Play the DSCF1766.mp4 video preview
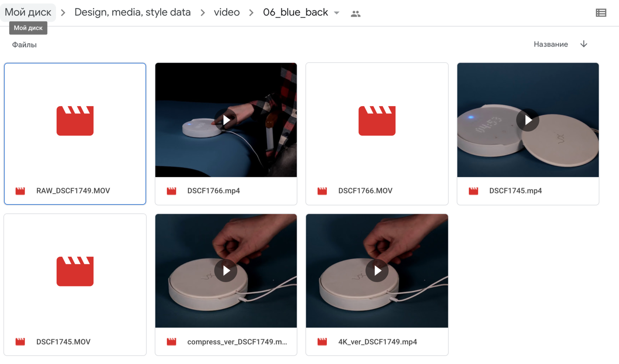 (225, 120)
